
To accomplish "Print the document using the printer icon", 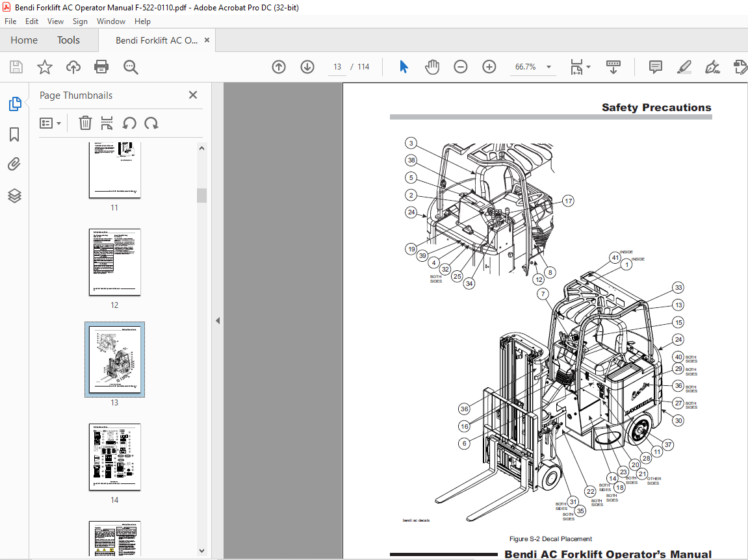I will (101, 67).
